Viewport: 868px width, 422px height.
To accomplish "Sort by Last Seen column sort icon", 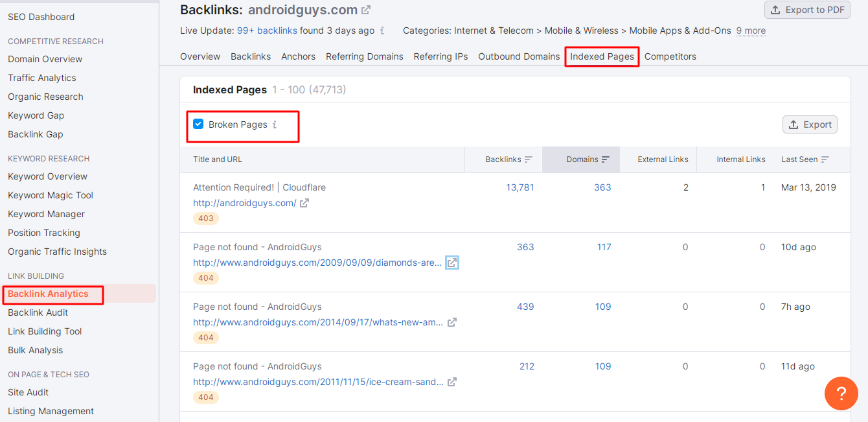I will [825, 159].
